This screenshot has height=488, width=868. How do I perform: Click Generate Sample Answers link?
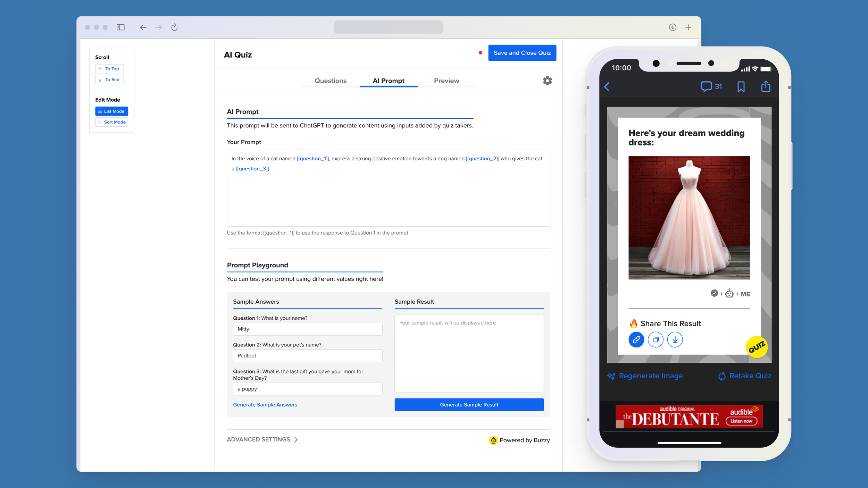point(265,405)
